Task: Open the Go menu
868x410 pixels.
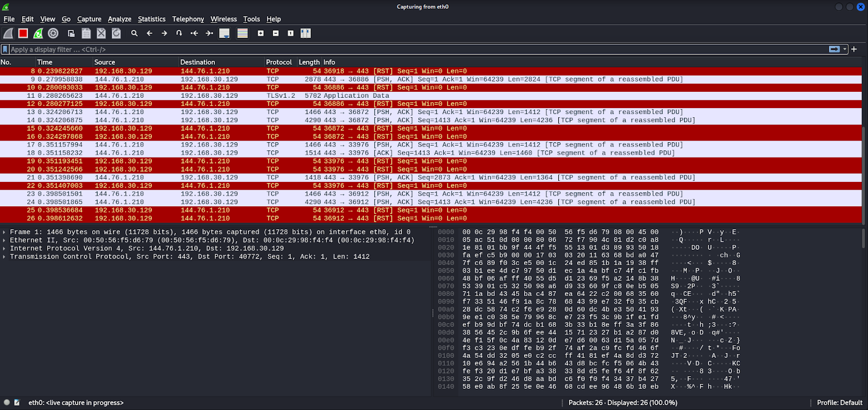Action: 66,19
